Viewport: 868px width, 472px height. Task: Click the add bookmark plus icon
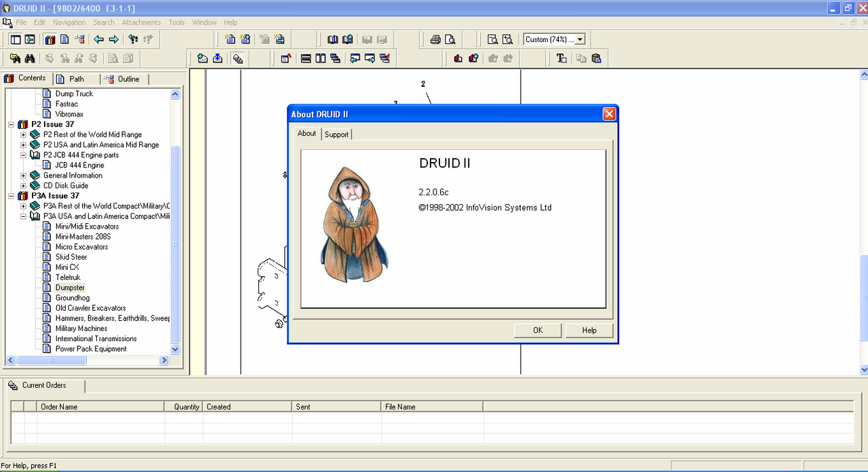coord(473,58)
